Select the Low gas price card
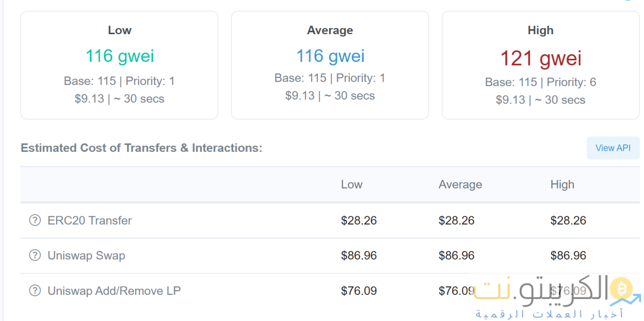This screenshot has height=321, width=644. [x=119, y=65]
